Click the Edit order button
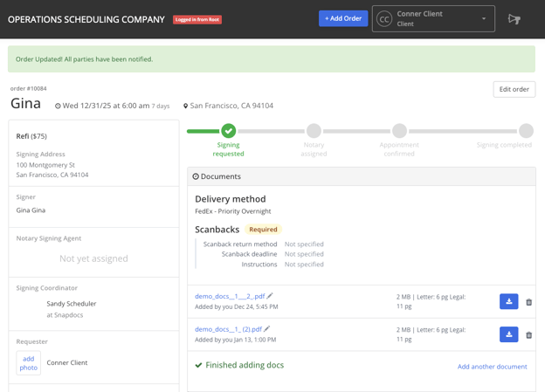Viewport: 545px width, 392px height. [514, 89]
